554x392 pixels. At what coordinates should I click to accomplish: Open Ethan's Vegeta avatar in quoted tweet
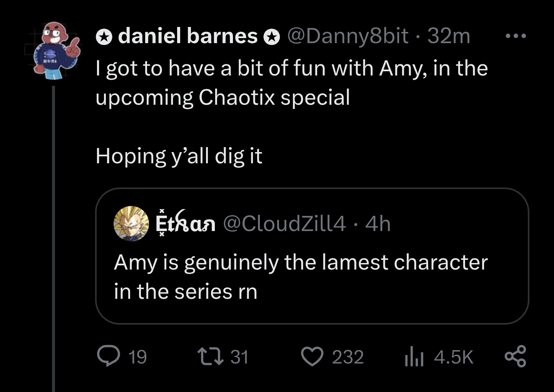(131, 223)
